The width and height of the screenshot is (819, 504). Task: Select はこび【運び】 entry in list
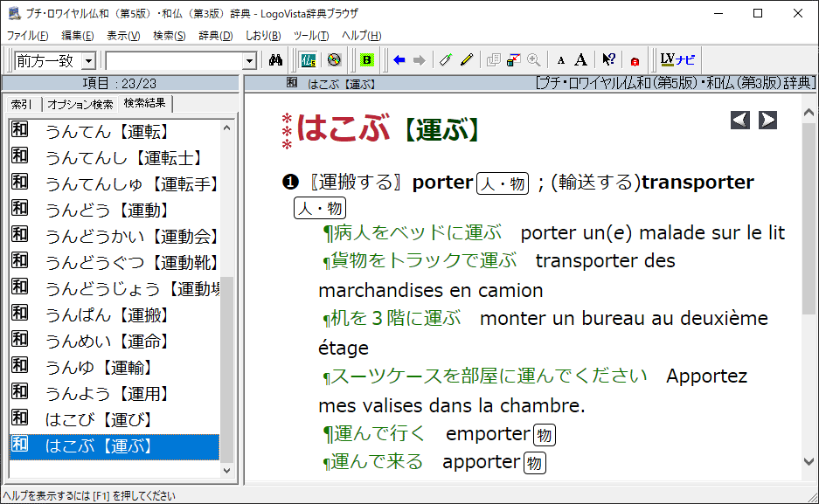[x=98, y=420]
